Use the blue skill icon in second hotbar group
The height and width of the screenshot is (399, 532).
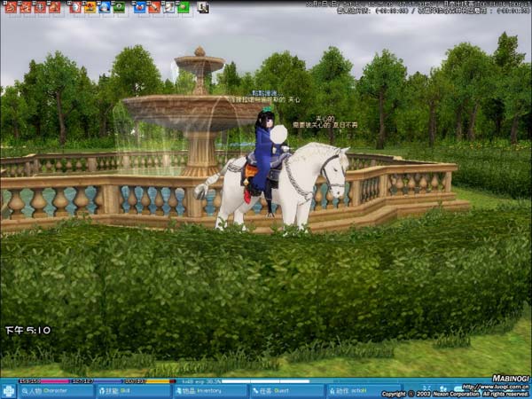click(x=104, y=7)
